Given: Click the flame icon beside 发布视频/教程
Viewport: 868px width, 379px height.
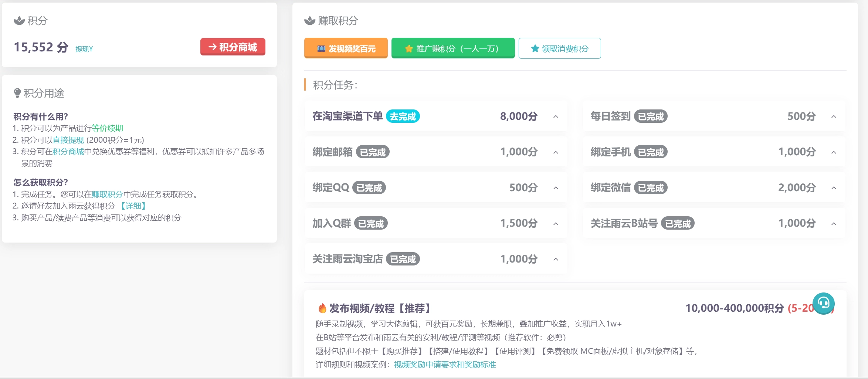Looking at the screenshot, I should pyautogui.click(x=322, y=308).
